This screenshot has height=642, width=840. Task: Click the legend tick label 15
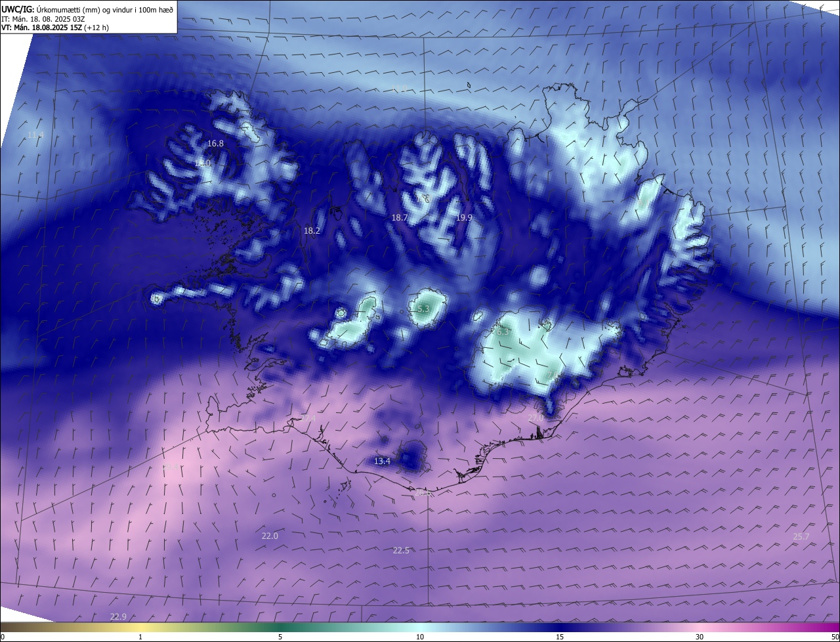click(560, 637)
